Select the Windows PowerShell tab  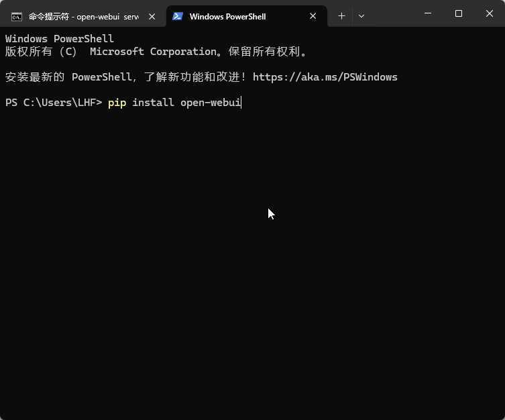point(246,16)
